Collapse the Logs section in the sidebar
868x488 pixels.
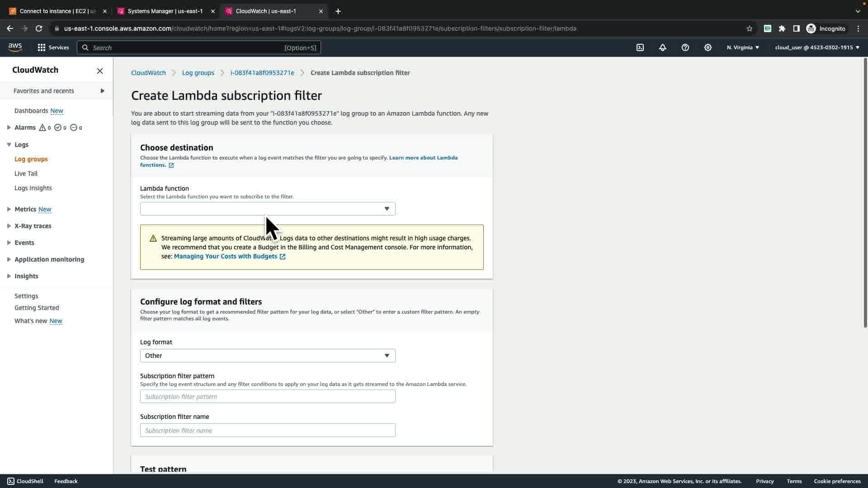(x=9, y=145)
